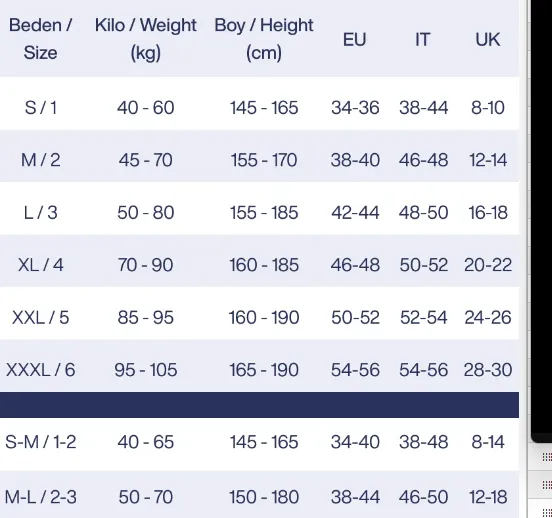Screen dimensions: 552x518
Task: Click the bottom grid drag-handle icon
Action: 547,513
